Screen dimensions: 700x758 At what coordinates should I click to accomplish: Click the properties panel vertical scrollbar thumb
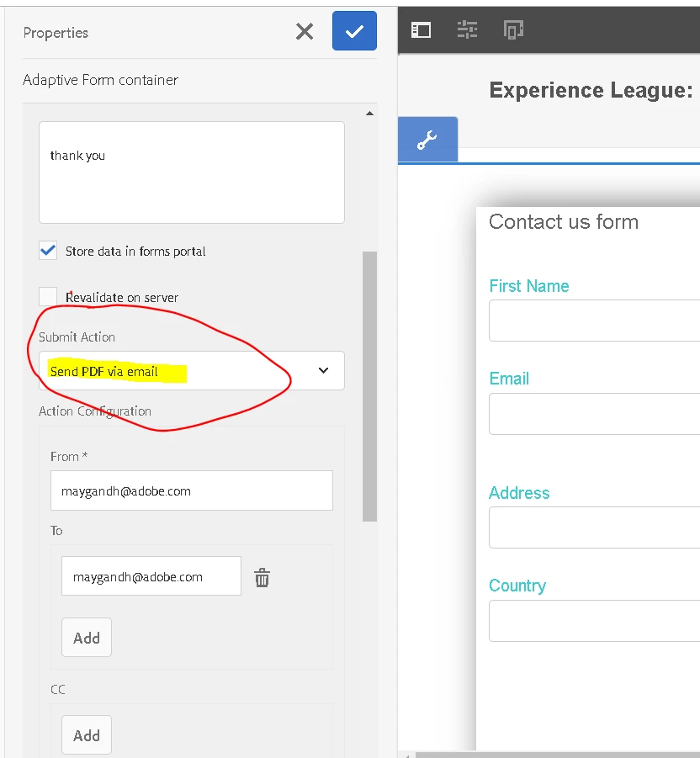(370, 386)
